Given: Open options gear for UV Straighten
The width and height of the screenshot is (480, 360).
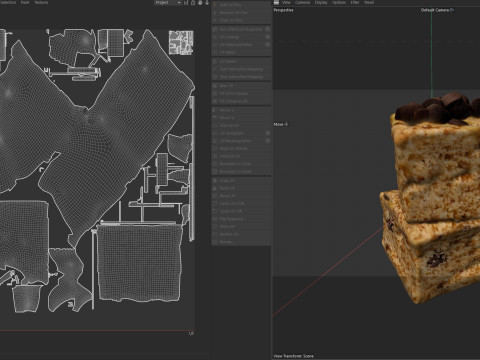Looking at the screenshot, I should click(268, 133).
